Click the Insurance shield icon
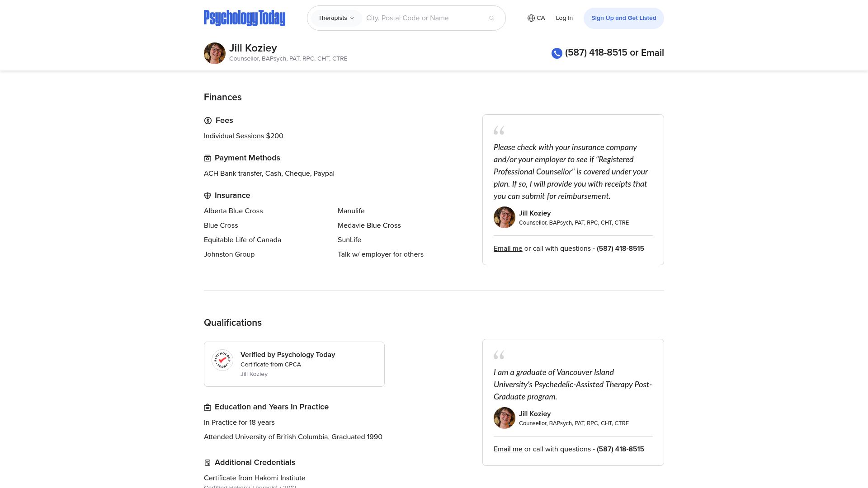 208,196
